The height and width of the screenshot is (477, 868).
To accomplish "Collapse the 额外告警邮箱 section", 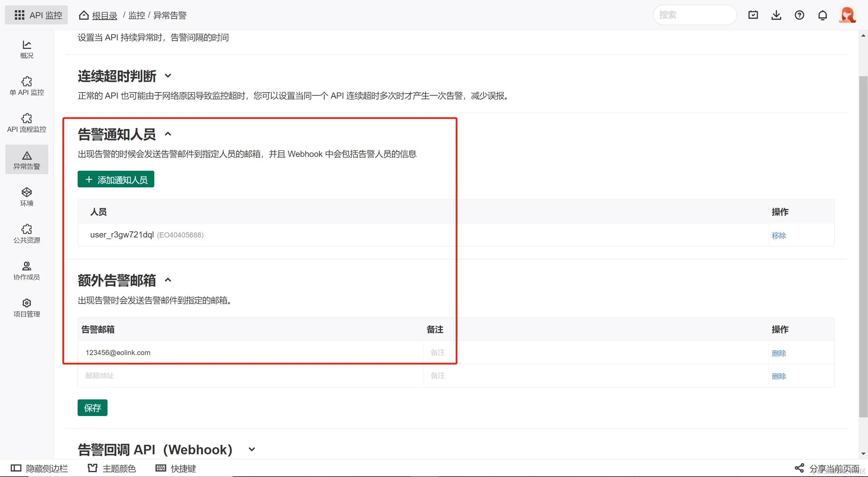I will tap(168, 280).
